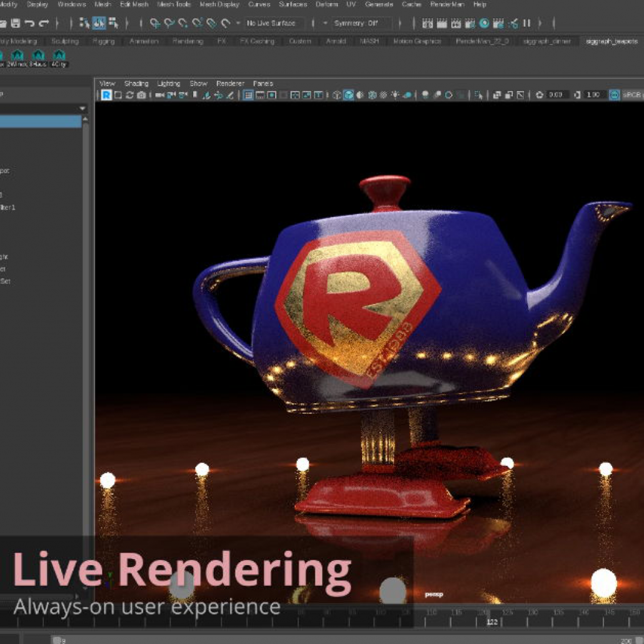
Task: Toggle the resolution gate icon
Action: point(271,95)
